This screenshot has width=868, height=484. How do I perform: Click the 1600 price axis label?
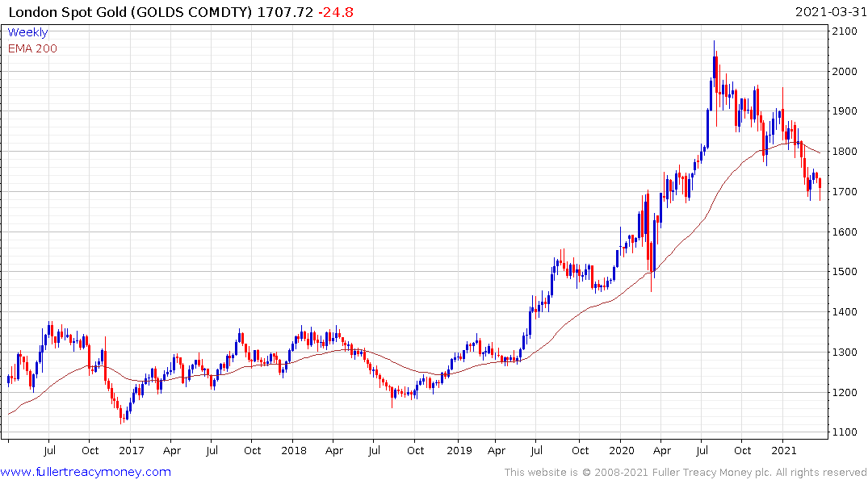coord(845,232)
